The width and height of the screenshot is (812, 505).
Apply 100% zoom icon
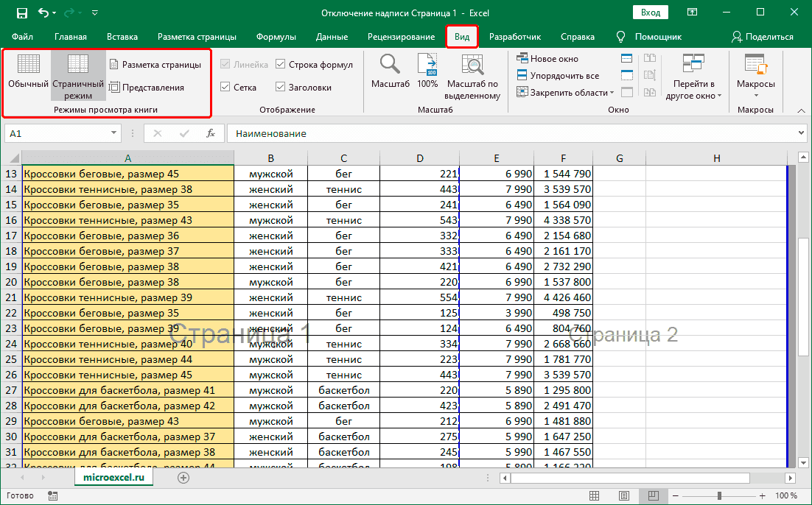[x=427, y=74]
